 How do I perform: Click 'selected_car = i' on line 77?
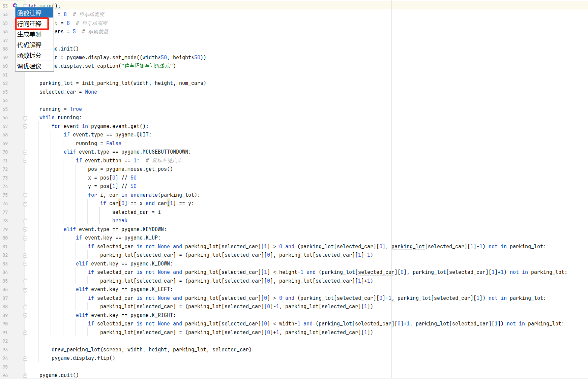[x=137, y=212]
